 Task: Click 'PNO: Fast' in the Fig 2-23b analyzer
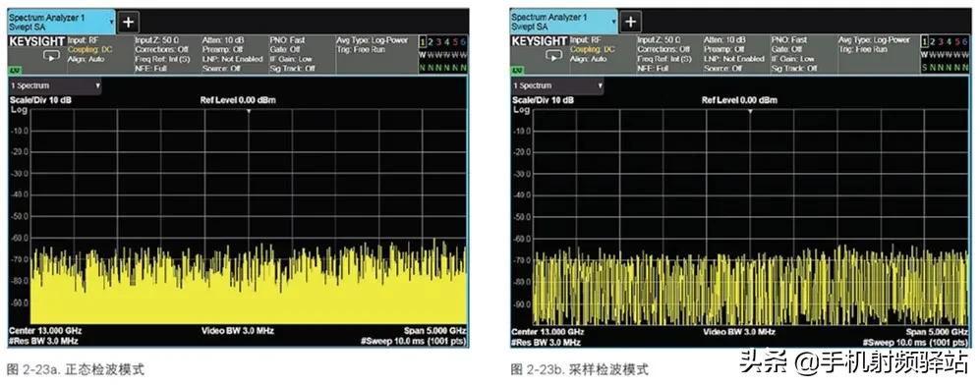(x=788, y=40)
